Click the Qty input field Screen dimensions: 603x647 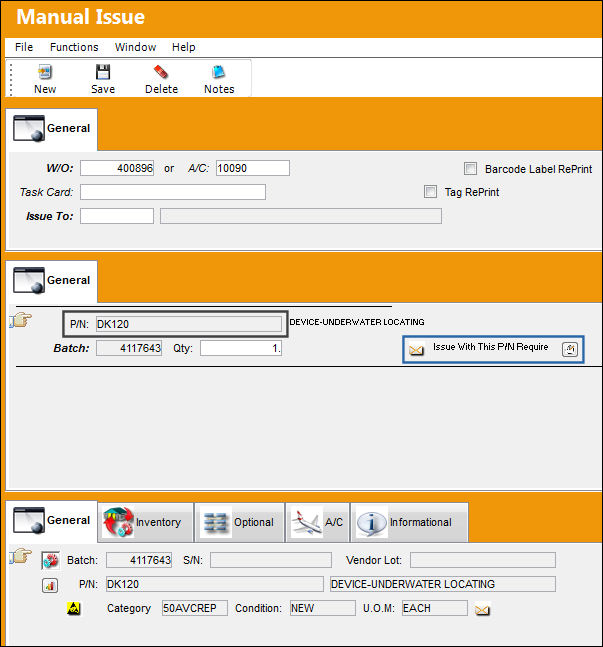[241, 348]
